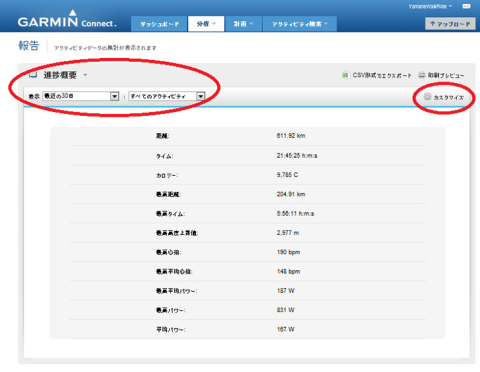This screenshot has height=372, width=480.
Task: Click the 印刷プレビュー link
Action: click(x=446, y=75)
